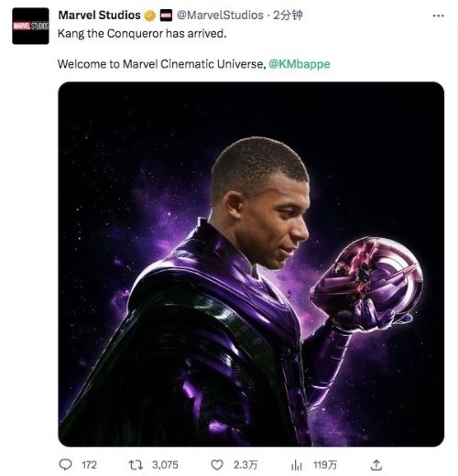
Task: Click the gold verified checkmark badge
Action: (149, 16)
